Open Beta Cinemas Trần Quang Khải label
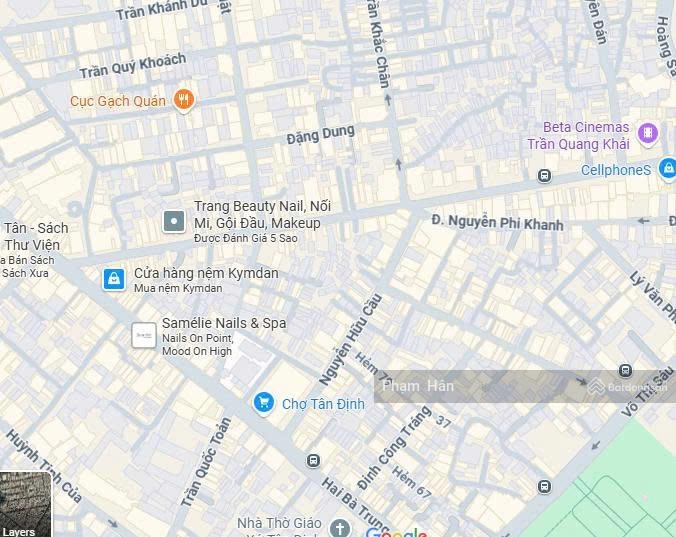676x537 pixels. 579,135
